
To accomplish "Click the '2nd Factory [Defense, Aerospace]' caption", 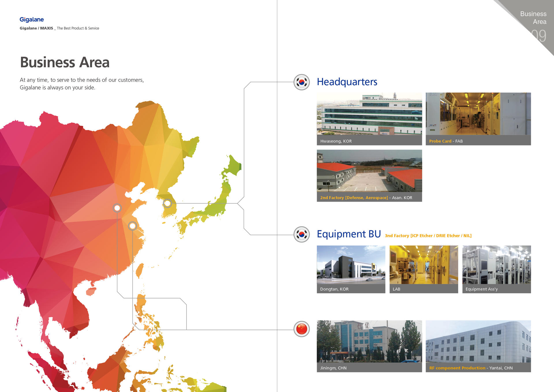I will (354, 198).
